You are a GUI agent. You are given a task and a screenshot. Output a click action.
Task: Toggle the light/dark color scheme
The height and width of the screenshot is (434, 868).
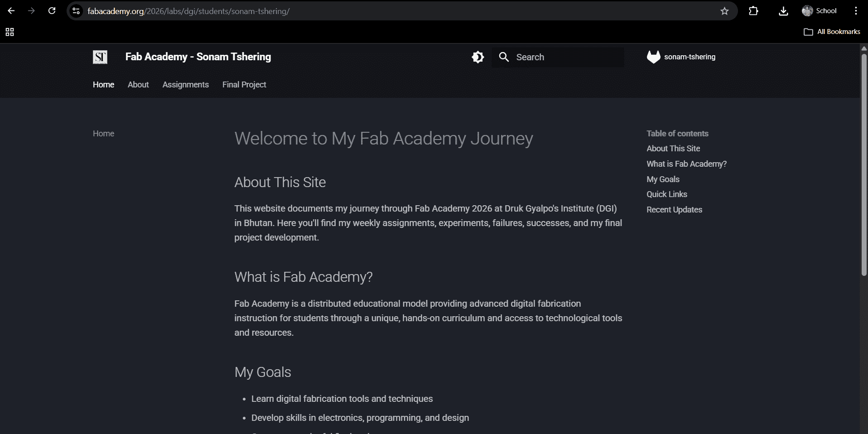(478, 57)
